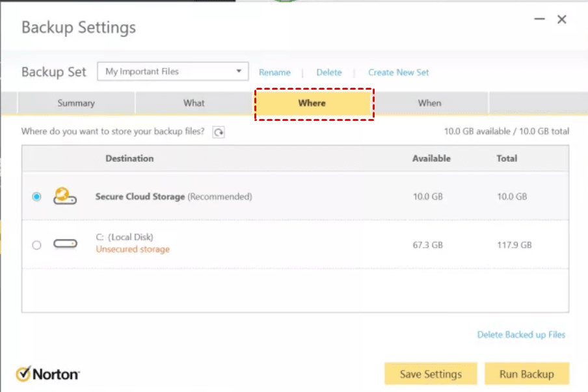Select Secure Cloud Storage radio button
Image resolution: width=588 pixels, height=392 pixels.
pyautogui.click(x=36, y=196)
